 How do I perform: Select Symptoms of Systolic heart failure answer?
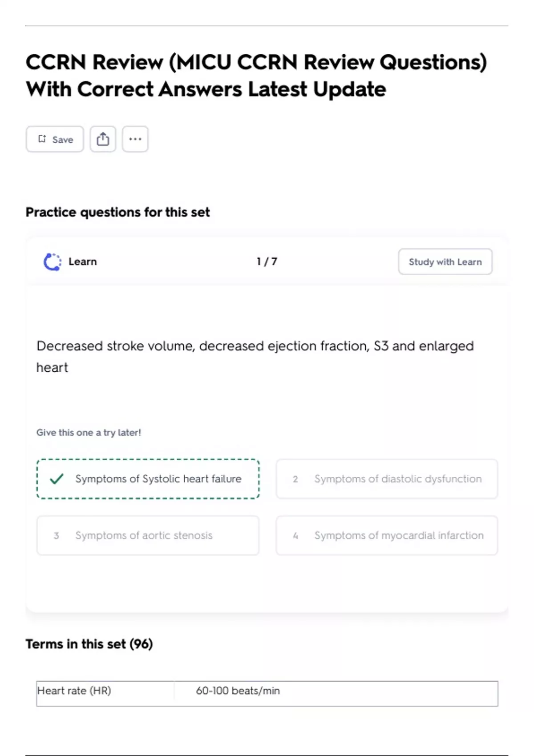pos(148,479)
